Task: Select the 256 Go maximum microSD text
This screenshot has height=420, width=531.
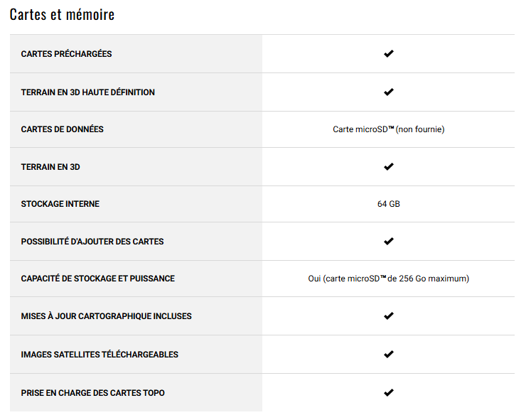Action: point(388,279)
